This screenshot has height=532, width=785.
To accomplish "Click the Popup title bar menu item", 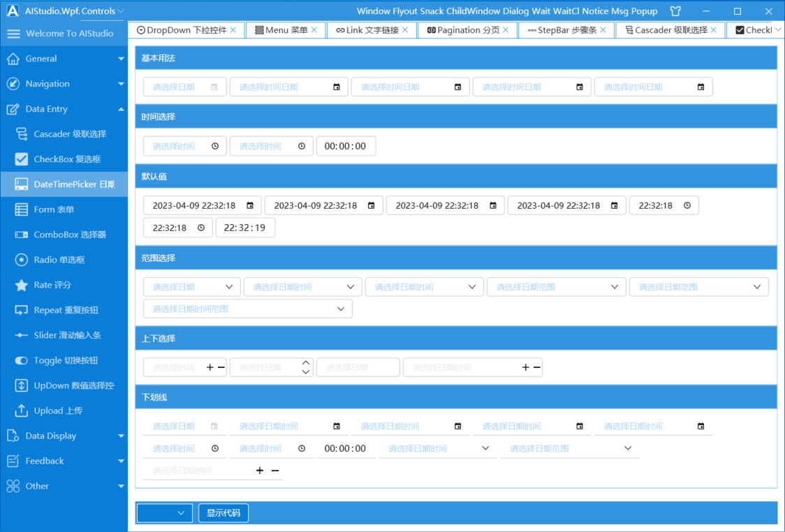I will tap(645, 11).
